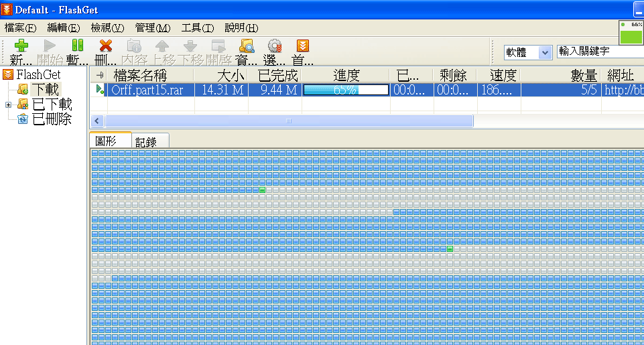Click the http URL cell
This screenshot has height=345, width=644.
click(x=623, y=90)
